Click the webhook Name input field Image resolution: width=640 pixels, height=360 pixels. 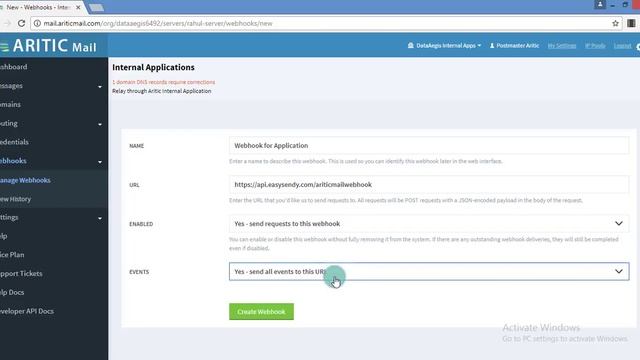429,145
